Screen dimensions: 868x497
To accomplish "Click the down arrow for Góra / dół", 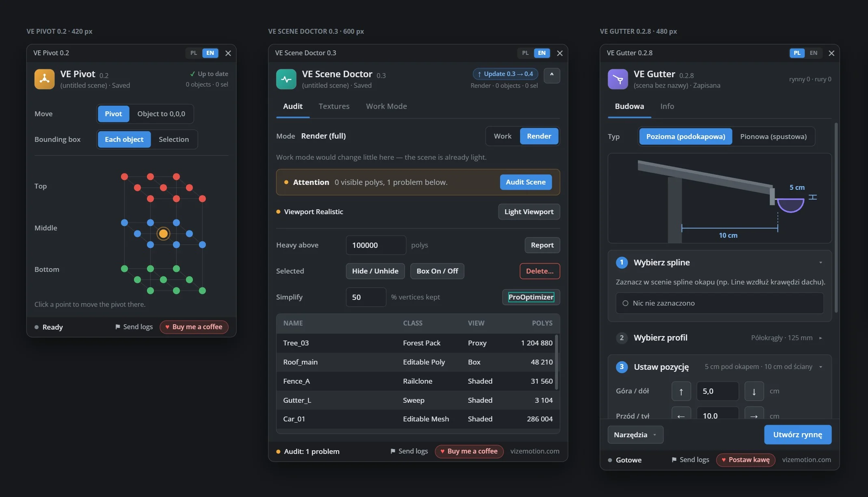I will click(754, 391).
